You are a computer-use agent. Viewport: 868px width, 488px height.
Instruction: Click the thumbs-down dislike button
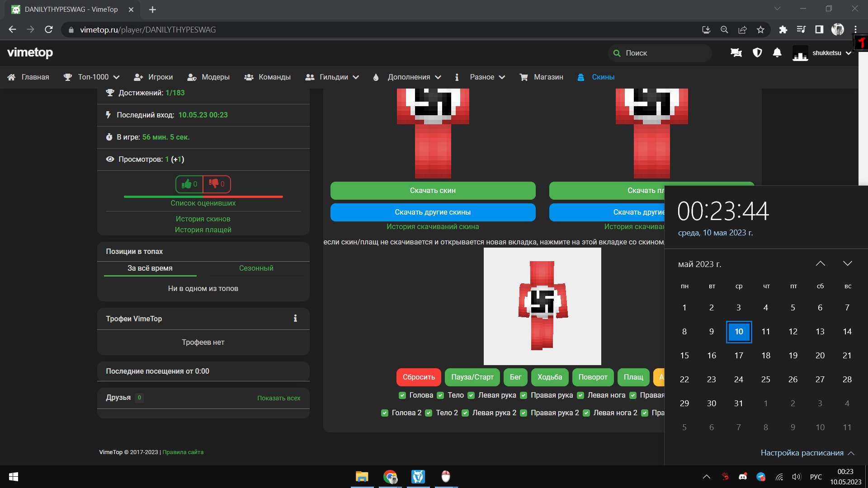[x=217, y=184]
